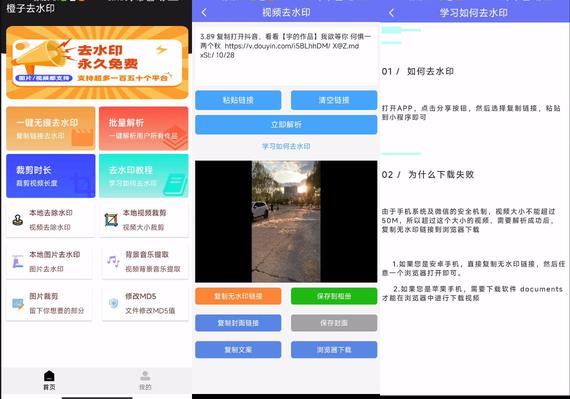Click the 粘贴链接 button
This screenshot has width=570, height=399.
point(238,100)
